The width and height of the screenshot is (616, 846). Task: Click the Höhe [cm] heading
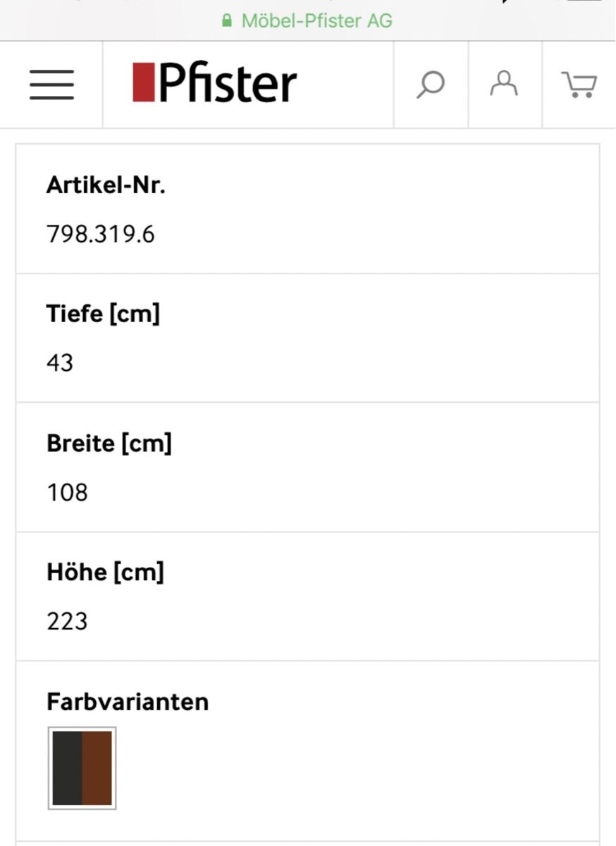coord(105,572)
